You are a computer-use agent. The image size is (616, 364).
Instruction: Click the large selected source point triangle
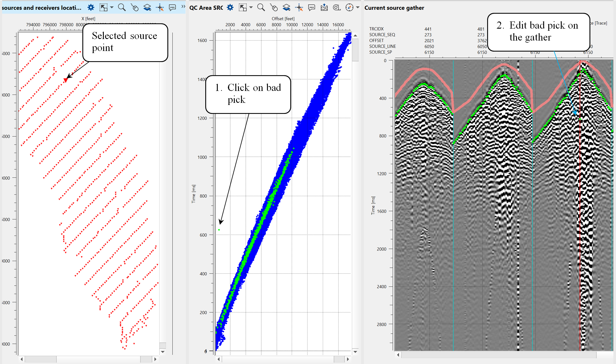tap(66, 80)
